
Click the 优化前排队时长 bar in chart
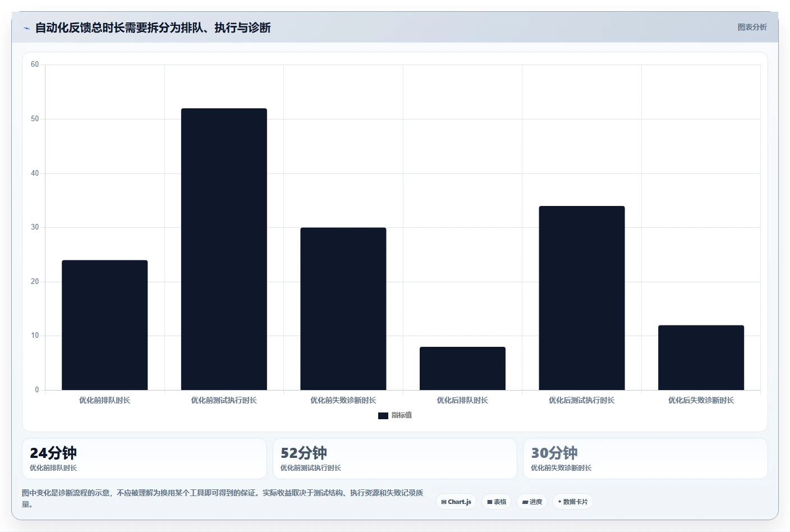click(x=105, y=325)
